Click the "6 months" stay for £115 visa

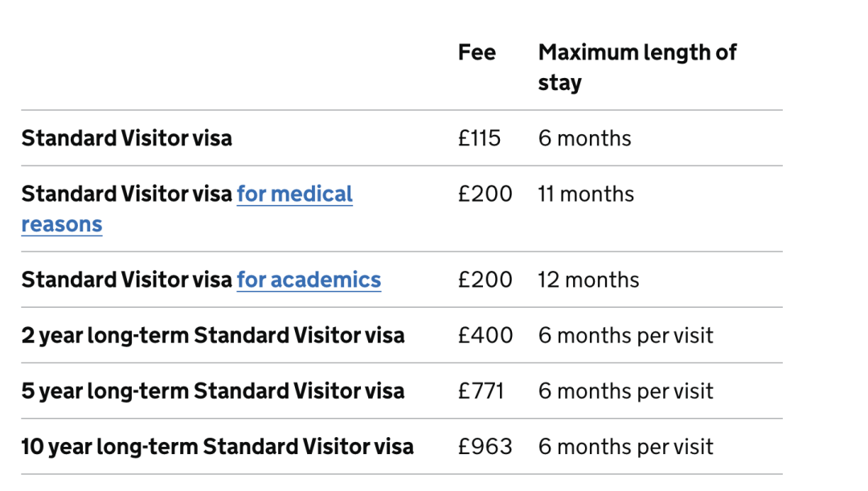pos(584,138)
